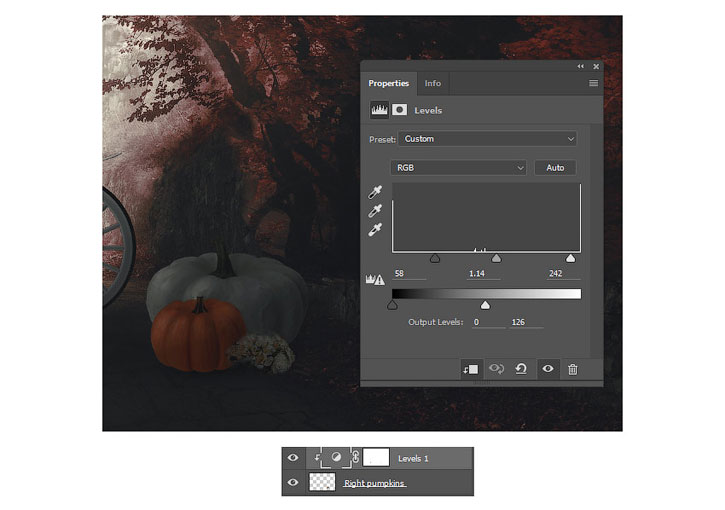This screenshot has height=510, width=725.
Task: Click the input shadow slider handle
Action: [x=435, y=258]
